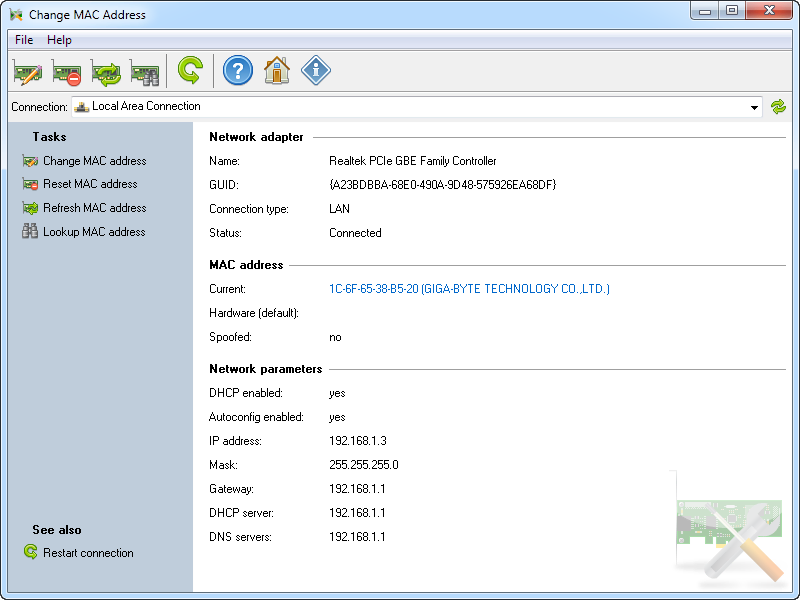The image size is (800, 600).
Task: Open the Connection dropdown arrow
Action: (754, 106)
